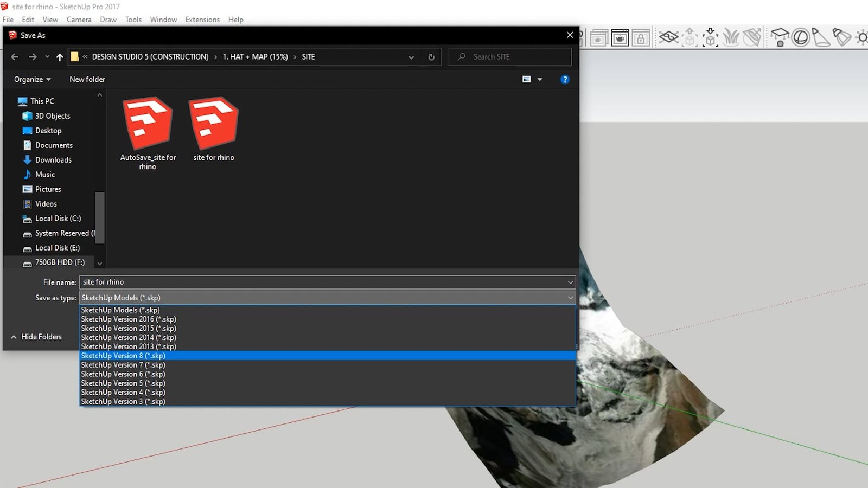This screenshot has width=868, height=488.
Task: Open view options dropdown arrow
Action: tap(540, 79)
